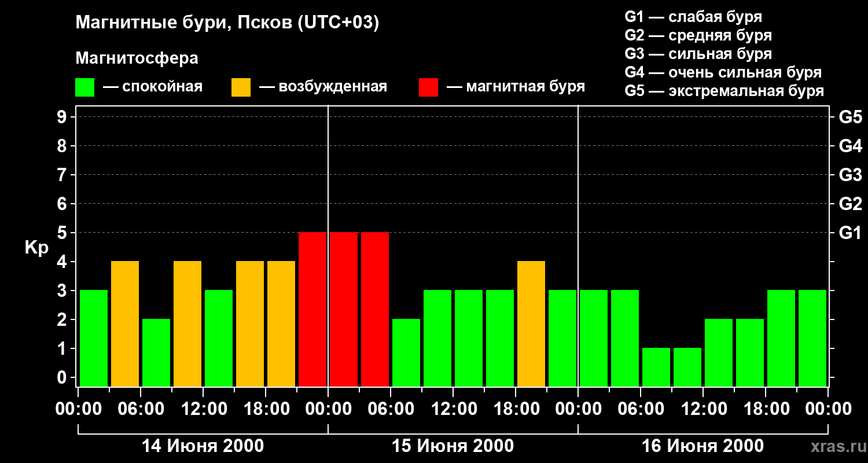Viewport: 868px width, 463px height.
Task: Click the «Магнитосфера» legend heading
Action: 137,58
